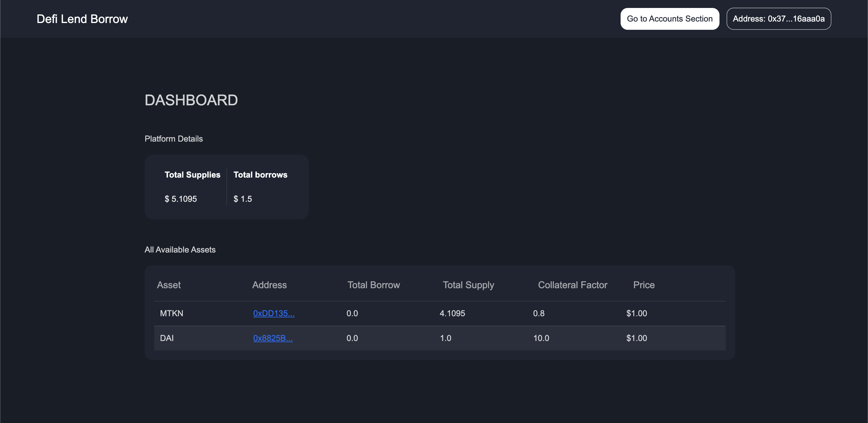868x423 pixels.
Task: Click the All Available Assets heading
Action: [180, 250]
